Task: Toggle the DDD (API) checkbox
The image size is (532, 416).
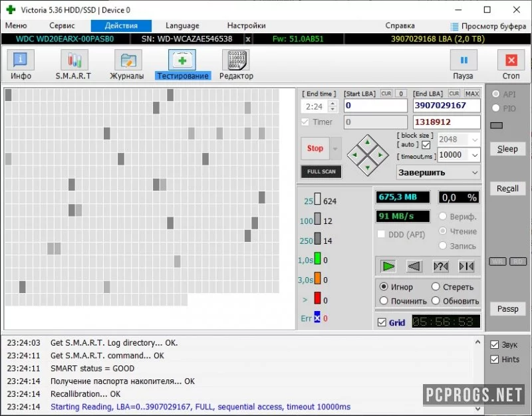Action: [x=381, y=234]
